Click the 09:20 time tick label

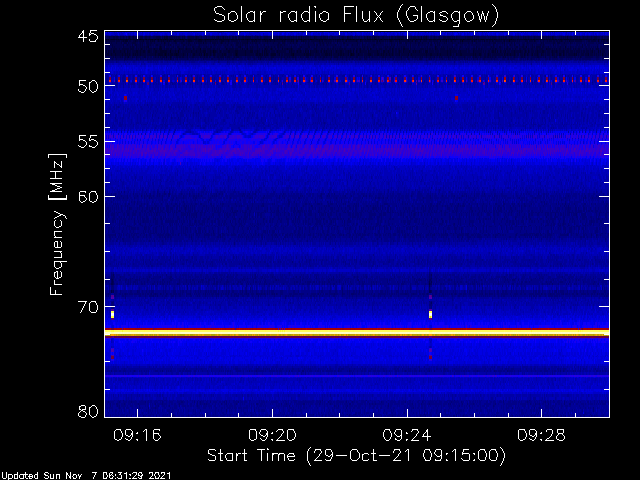(x=272, y=436)
